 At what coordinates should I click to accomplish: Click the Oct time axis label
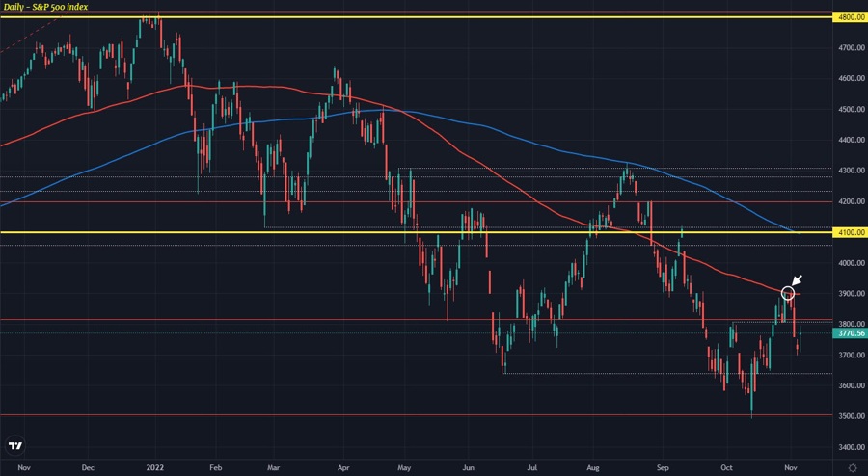(x=726, y=467)
